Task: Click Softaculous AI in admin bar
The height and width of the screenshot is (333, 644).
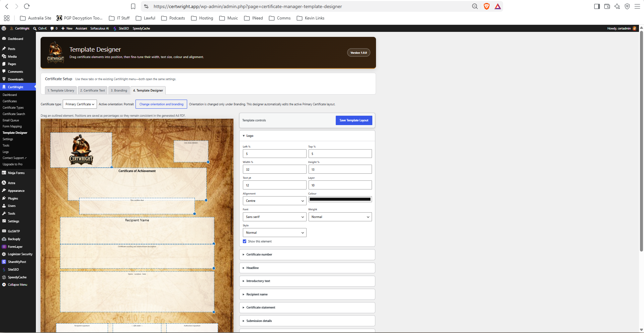Action: 99,29
